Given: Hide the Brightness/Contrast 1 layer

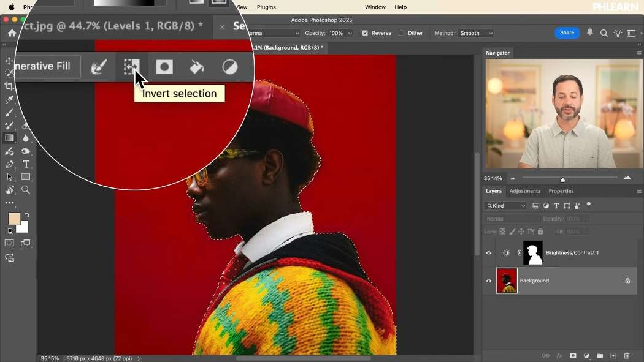Looking at the screenshot, I should 489,253.
